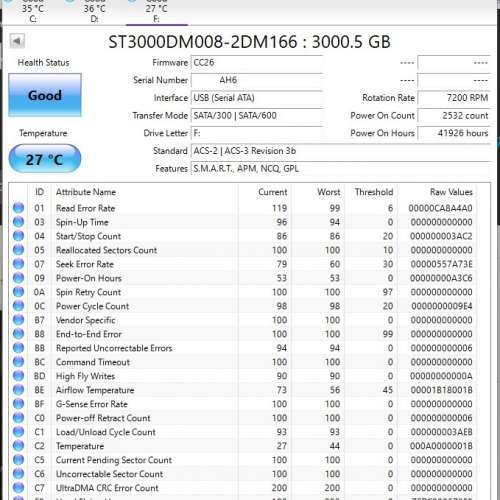Click status orb for Seek Error Rate
Viewport: 500px width, 500px height.
[x=19, y=264]
